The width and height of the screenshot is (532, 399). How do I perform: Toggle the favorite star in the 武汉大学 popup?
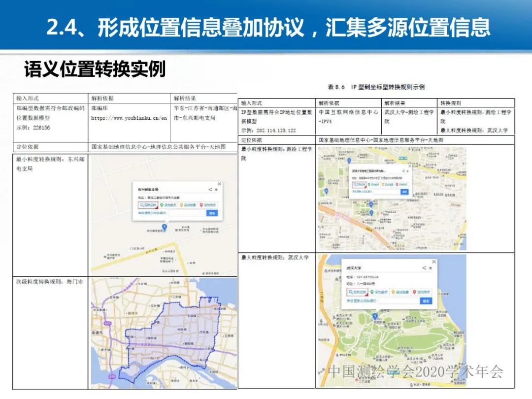coord(431,268)
